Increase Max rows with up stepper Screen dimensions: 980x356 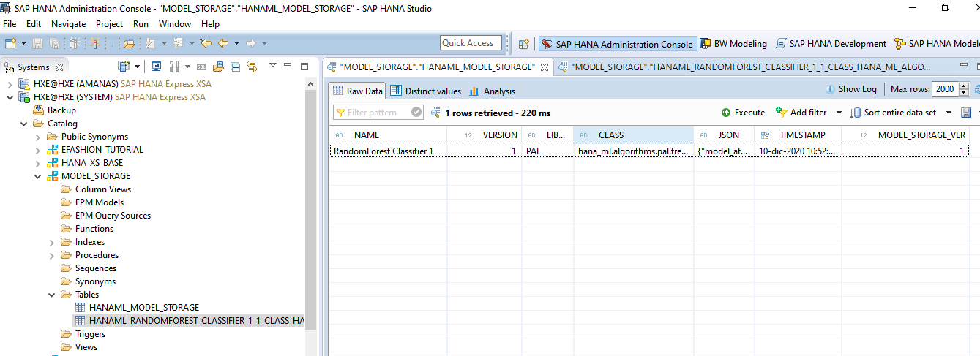[x=963, y=86]
